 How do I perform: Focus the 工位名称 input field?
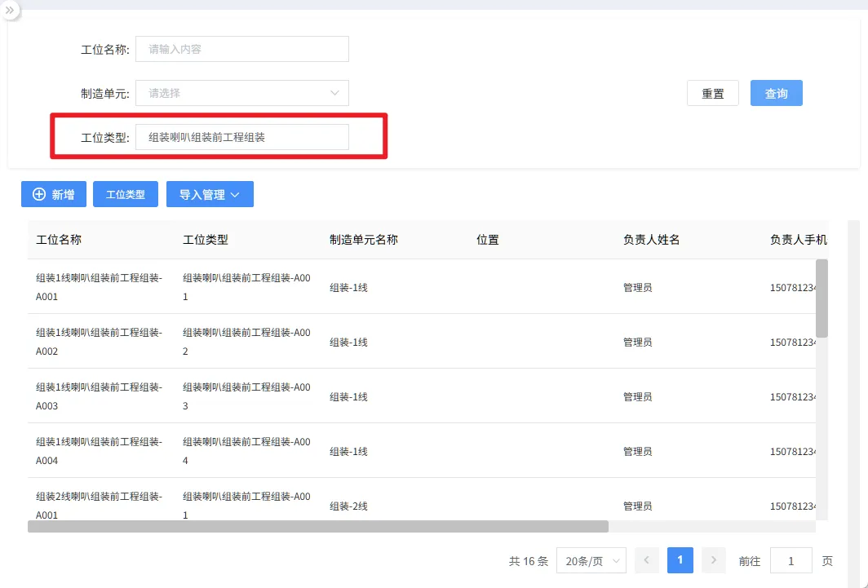pyautogui.click(x=242, y=49)
